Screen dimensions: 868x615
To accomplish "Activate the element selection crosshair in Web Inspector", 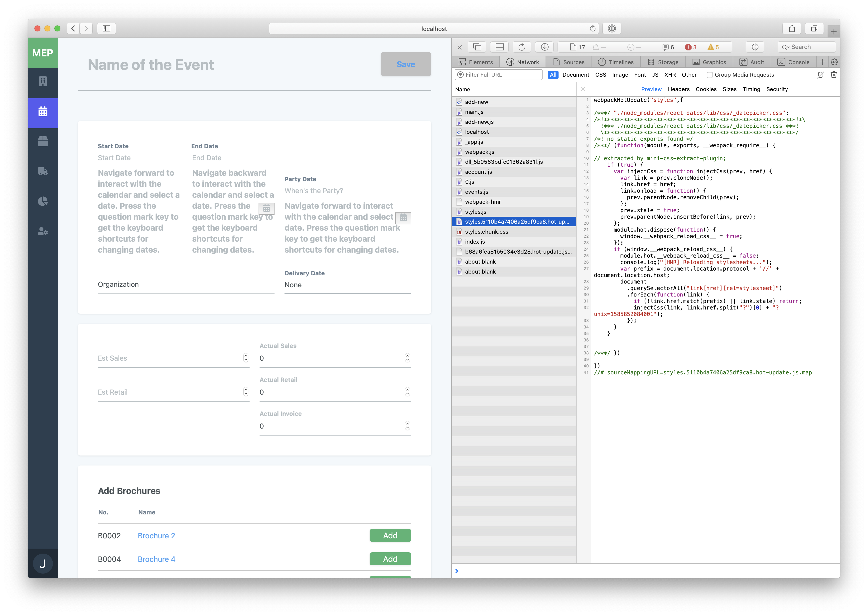I will coord(755,47).
